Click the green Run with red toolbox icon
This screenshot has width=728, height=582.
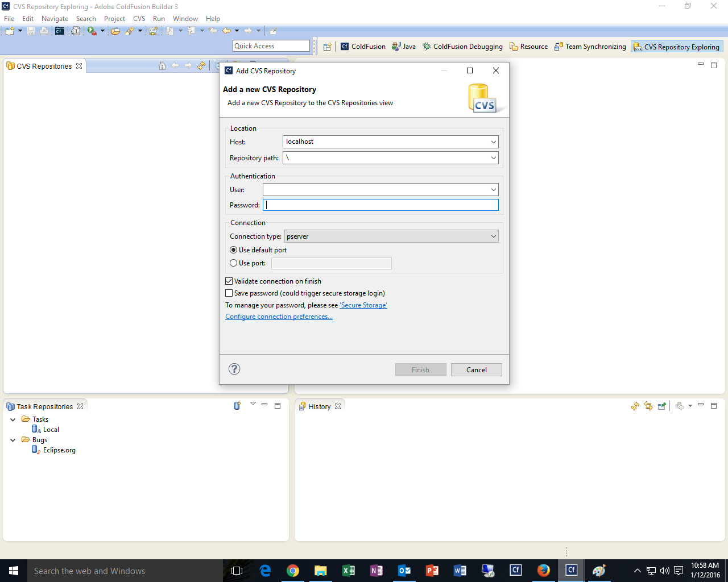click(92, 31)
